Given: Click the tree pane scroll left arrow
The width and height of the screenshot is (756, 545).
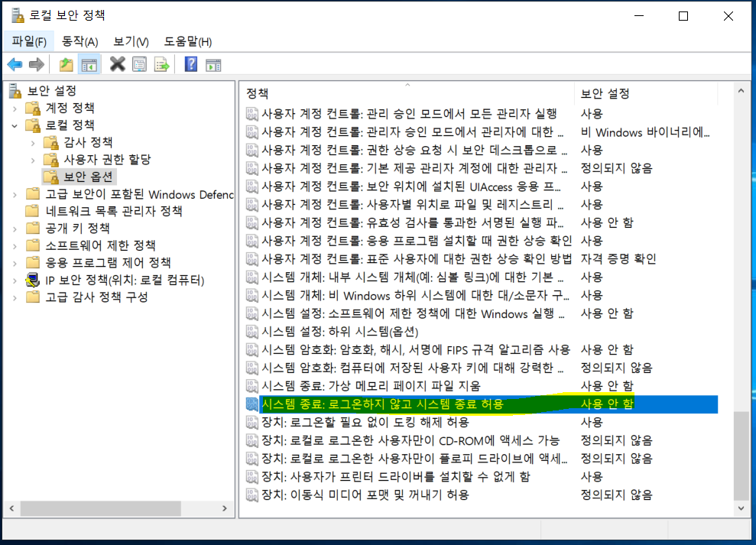Looking at the screenshot, I should 11,508.
